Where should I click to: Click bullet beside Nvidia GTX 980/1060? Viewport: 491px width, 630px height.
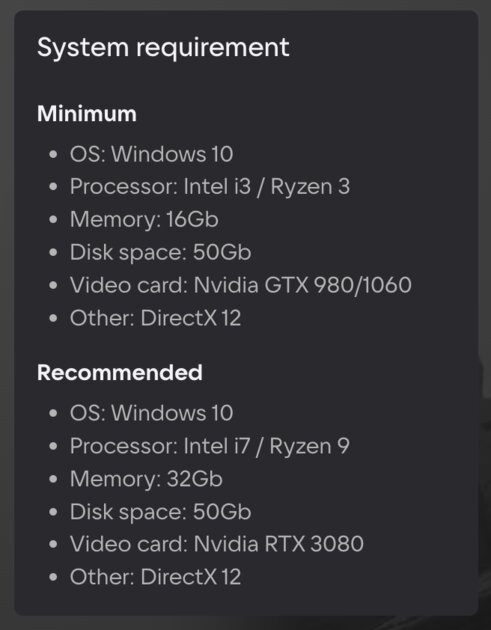click(53, 285)
